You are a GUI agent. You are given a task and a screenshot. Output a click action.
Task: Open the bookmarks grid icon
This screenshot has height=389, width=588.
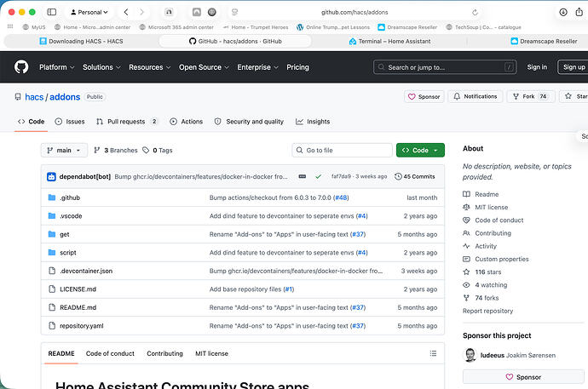(x=10, y=26)
